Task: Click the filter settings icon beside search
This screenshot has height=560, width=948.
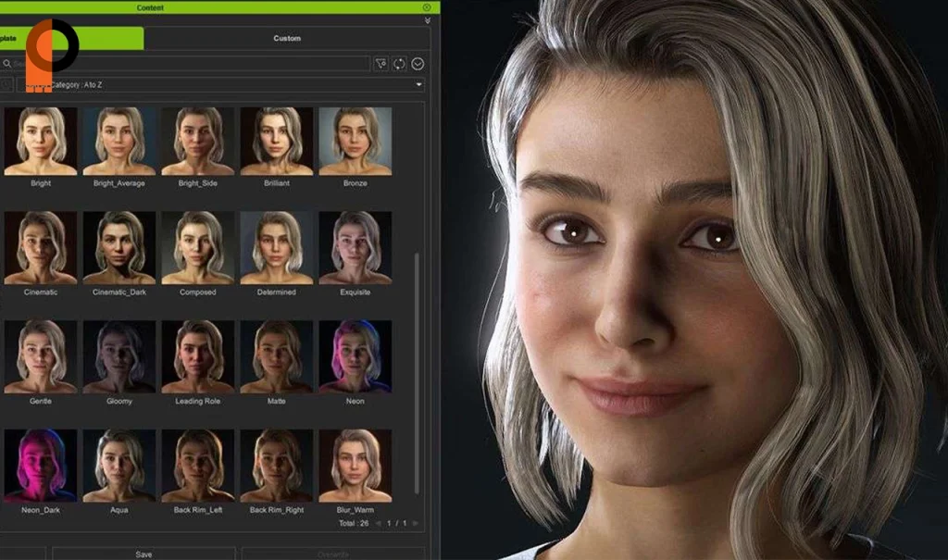Action: (381, 64)
